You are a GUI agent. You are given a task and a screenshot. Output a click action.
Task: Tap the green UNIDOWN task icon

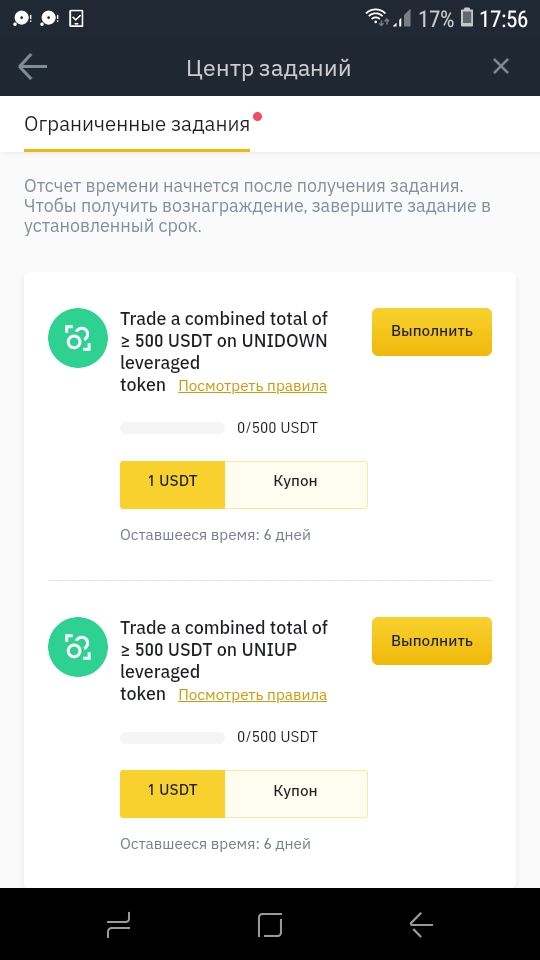78,338
